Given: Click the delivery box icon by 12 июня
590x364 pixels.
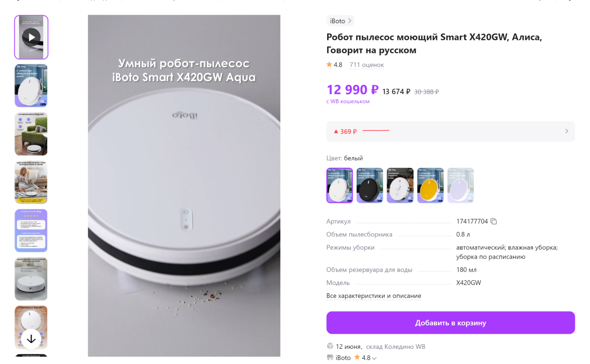Looking at the screenshot, I should pyautogui.click(x=330, y=346).
